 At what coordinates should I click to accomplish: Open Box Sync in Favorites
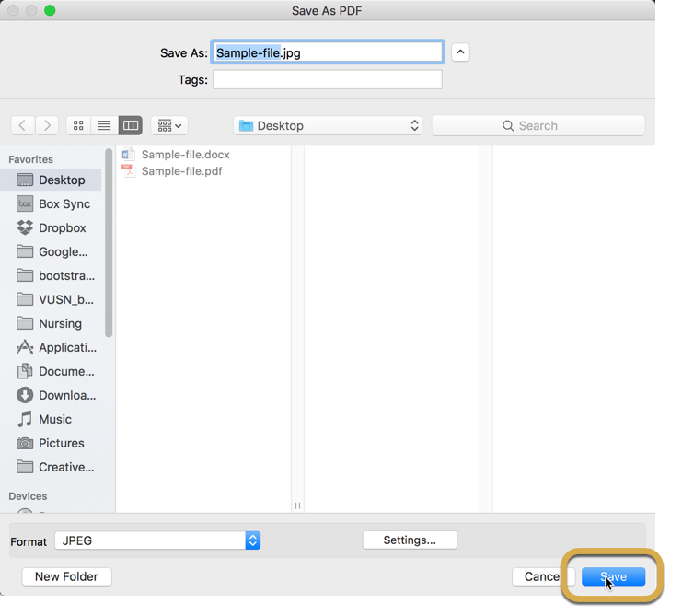[x=64, y=203]
